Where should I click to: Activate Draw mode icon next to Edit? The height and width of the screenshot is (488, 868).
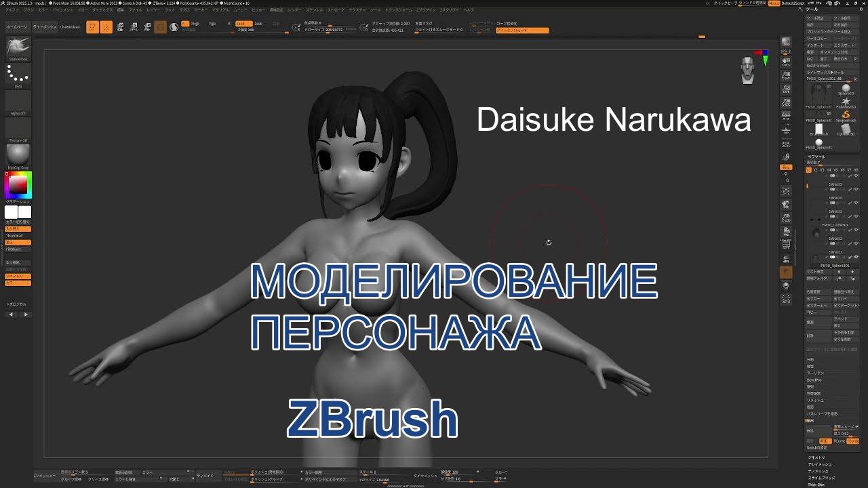(106, 27)
